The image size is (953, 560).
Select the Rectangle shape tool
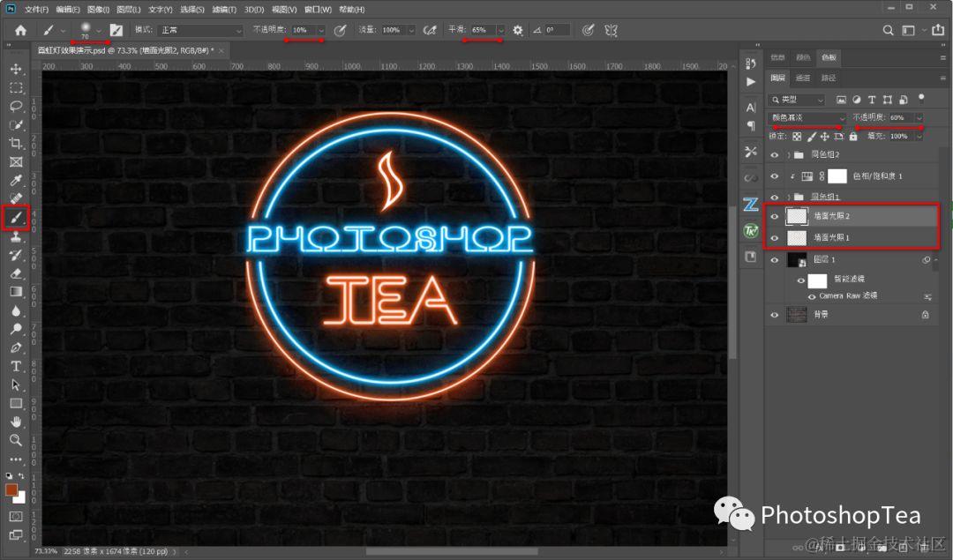pos(16,403)
